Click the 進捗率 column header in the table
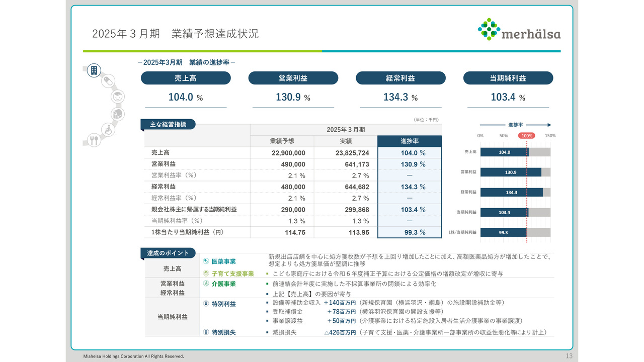The image size is (644, 362). [x=410, y=141]
